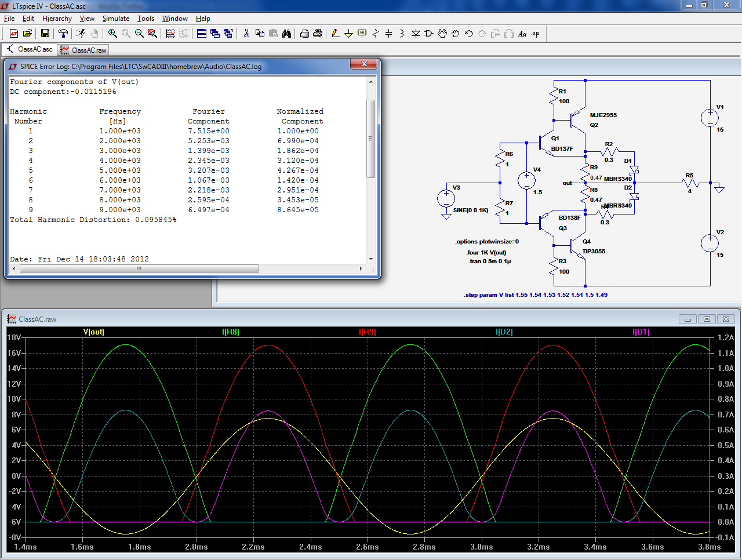Viewport: 742px width, 560px height.
Task: Place a resistor component
Action: [376, 34]
